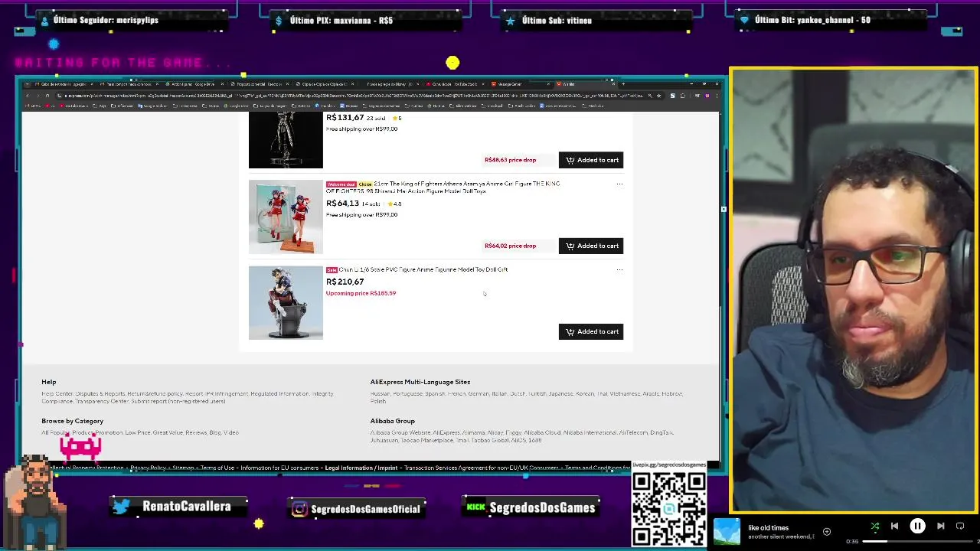This screenshot has width=980, height=551.
Task: Click the Último Seguidor person icon
Action: (44, 21)
